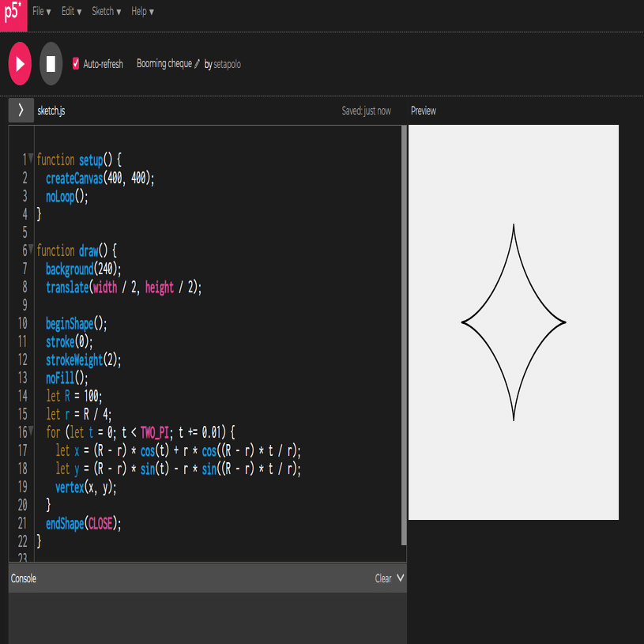Click the strokeWeight(2) line
Image resolution: width=644 pixels, height=644 pixels.
[x=84, y=360]
